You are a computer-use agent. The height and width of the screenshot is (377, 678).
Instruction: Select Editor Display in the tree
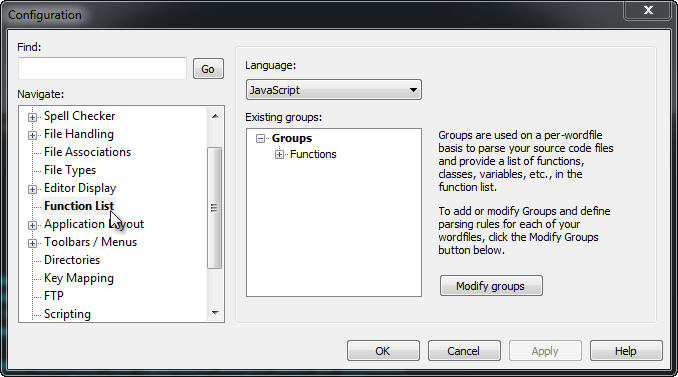pyautogui.click(x=80, y=188)
